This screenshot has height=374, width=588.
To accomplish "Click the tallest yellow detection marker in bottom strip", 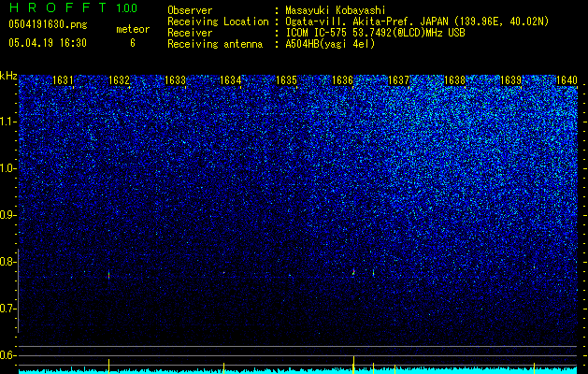I will pyautogui.click(x=353, y=365).
